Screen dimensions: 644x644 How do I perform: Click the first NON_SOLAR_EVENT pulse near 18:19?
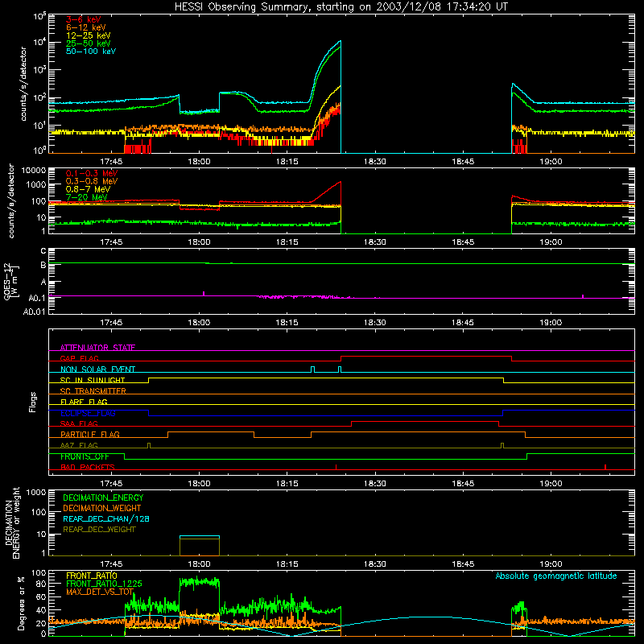click(313, 369)
